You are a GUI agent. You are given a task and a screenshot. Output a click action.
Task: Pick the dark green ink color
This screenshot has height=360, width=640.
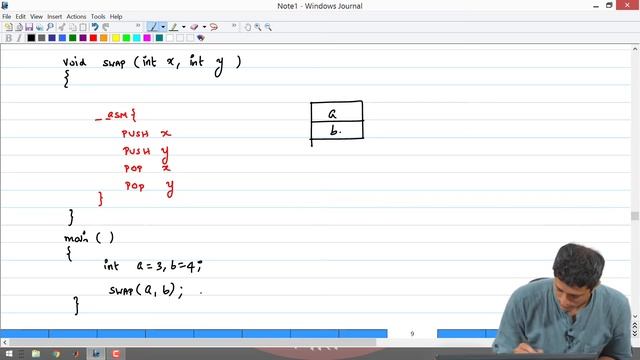click(x=73, y=38)
